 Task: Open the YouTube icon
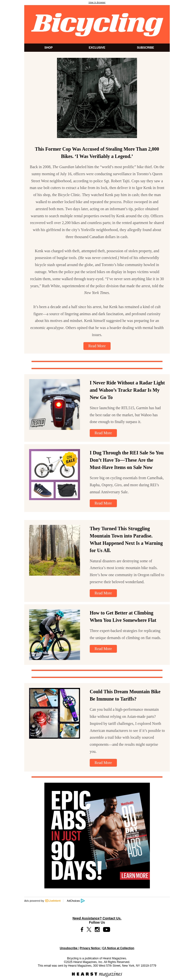(107, 929)
